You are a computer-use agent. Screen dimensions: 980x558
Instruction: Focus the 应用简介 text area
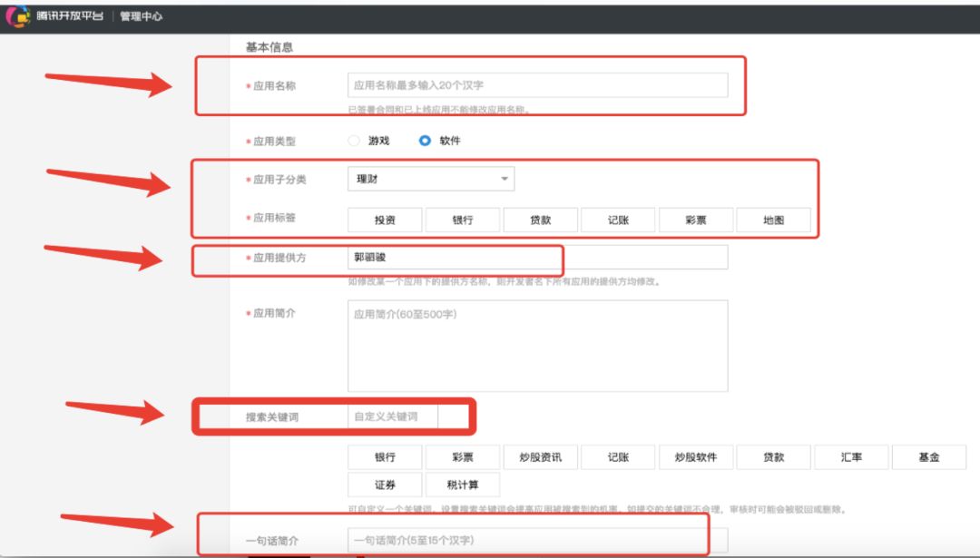click(537, 346)
